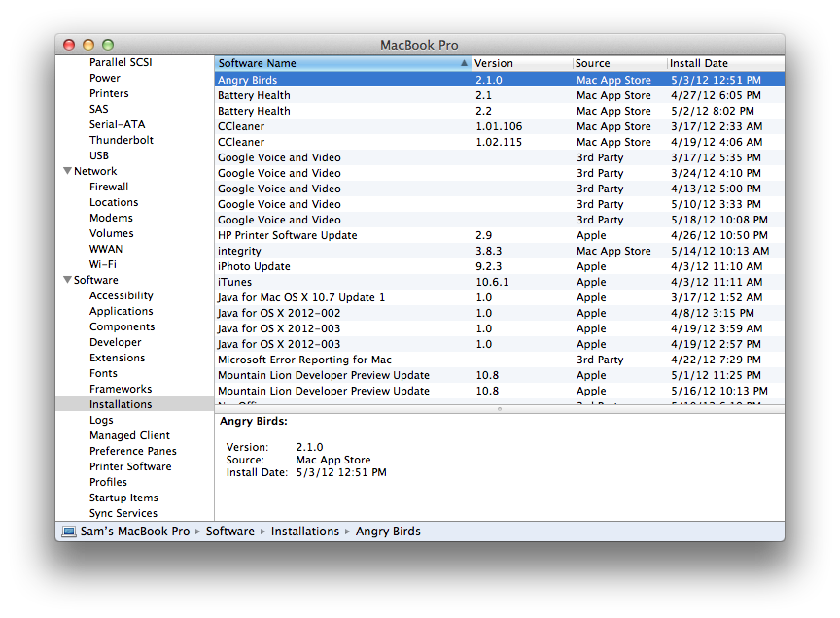The height and width of the screenshot is (618, 840).
Task: Sort by Software Name column header
Action: click(343, 63)
